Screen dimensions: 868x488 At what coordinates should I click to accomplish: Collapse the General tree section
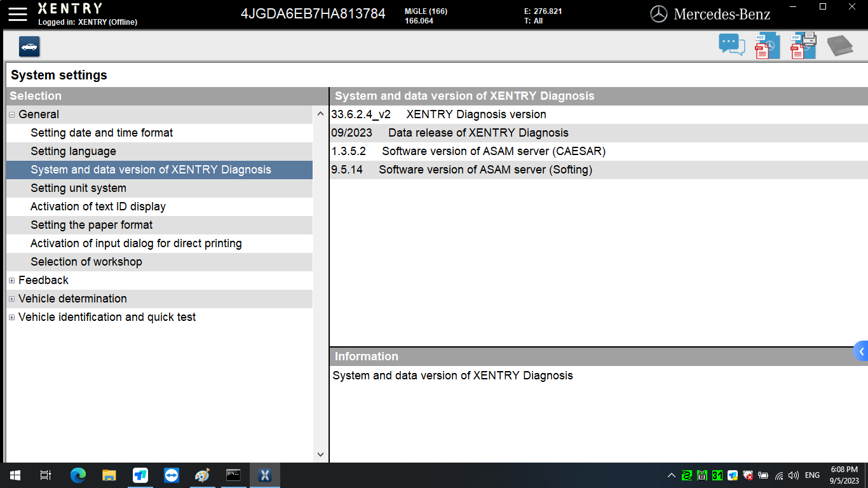(x=11, y=114)
